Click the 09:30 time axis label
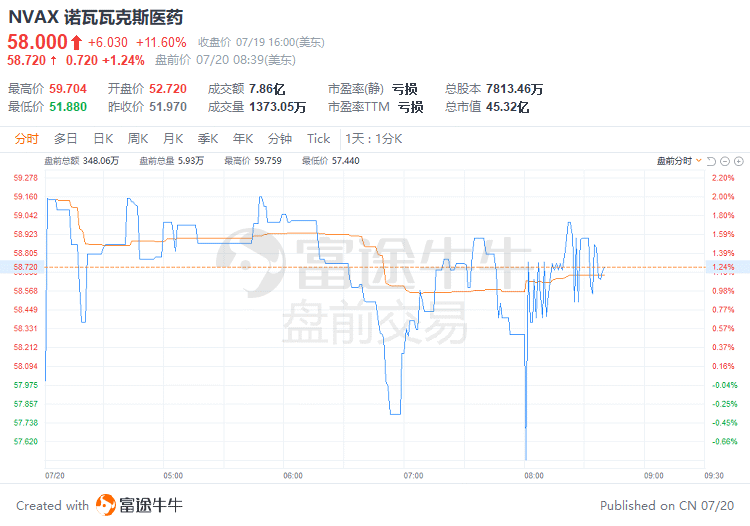750x526 pixels. (x=714, y=475)
